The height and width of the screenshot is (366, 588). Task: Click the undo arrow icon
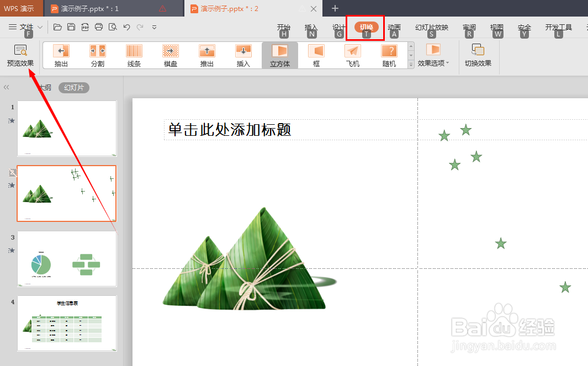click(x=126, y=27)
